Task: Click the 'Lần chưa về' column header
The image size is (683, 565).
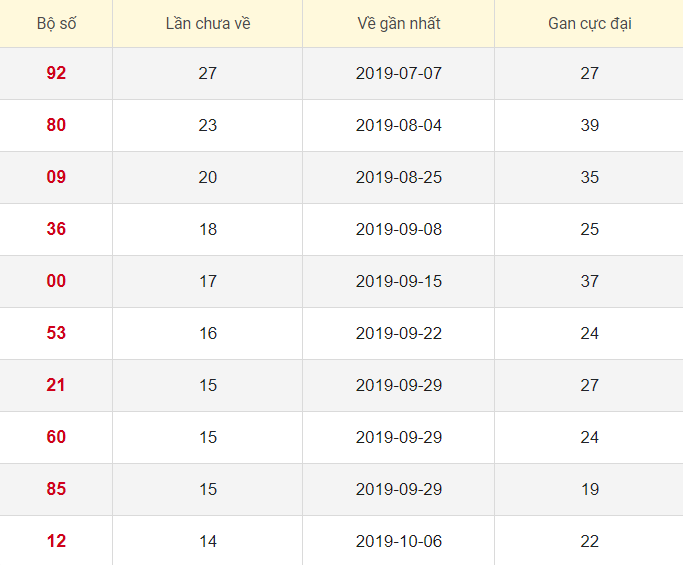Action: (207, 23)
